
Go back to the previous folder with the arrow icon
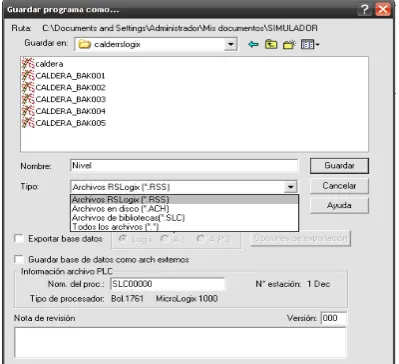(253, 44)
